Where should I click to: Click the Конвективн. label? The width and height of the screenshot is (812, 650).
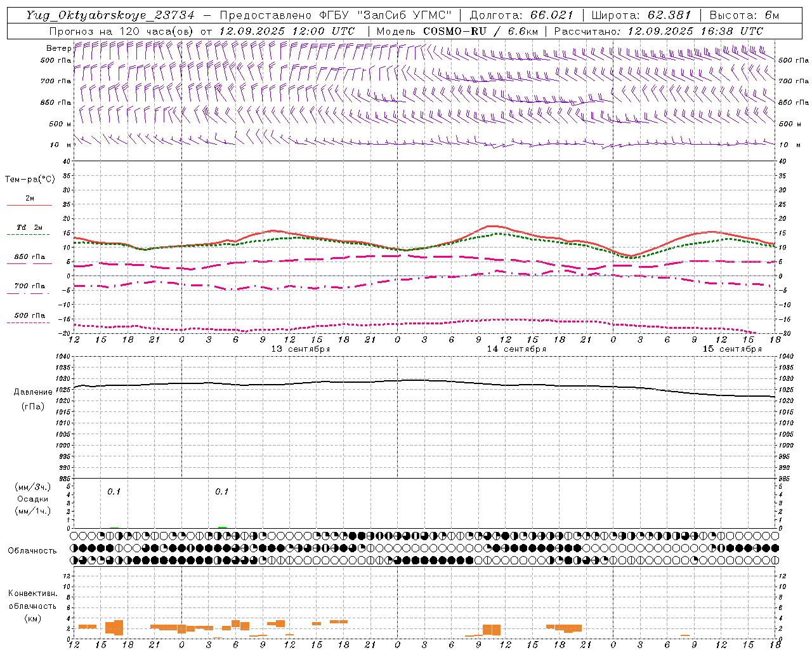(32, 594)
